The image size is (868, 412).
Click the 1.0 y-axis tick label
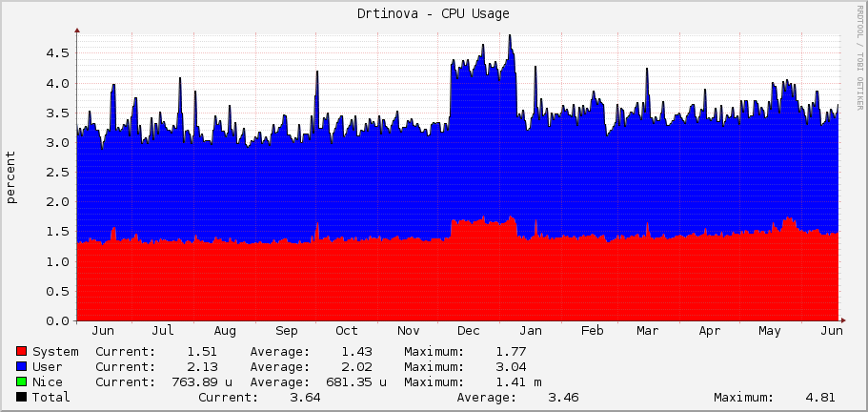tap(56, 261)
